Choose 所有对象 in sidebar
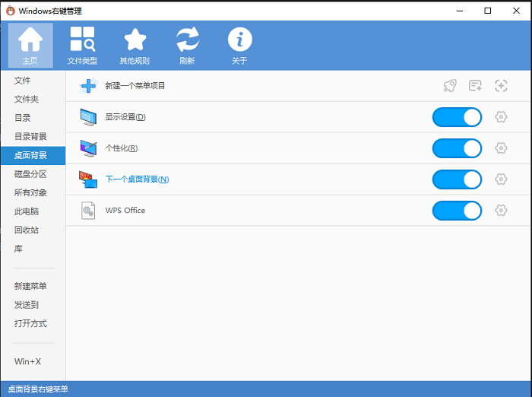 [x=33, y=193]
